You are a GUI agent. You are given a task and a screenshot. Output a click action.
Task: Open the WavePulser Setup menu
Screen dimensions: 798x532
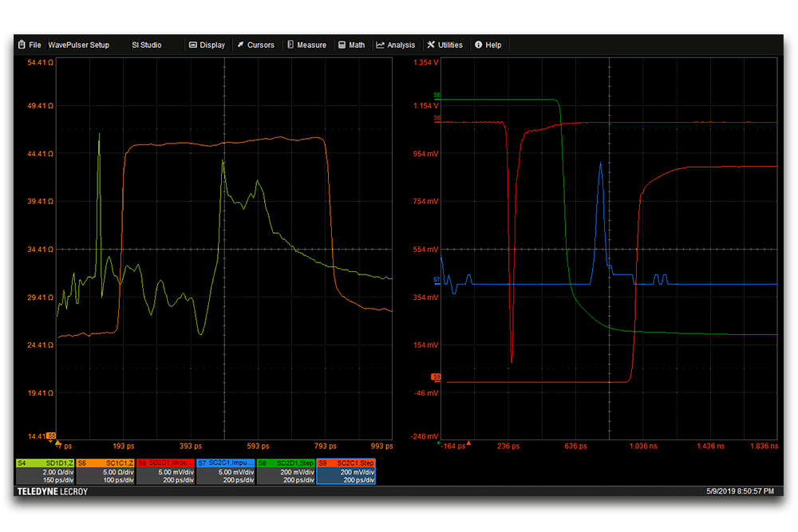(x=78, y=45)
